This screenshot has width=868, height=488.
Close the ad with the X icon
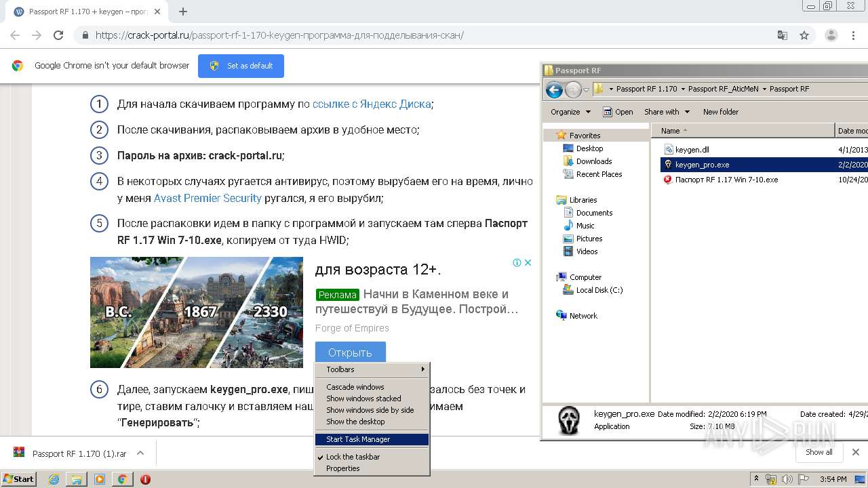(528, 262)
